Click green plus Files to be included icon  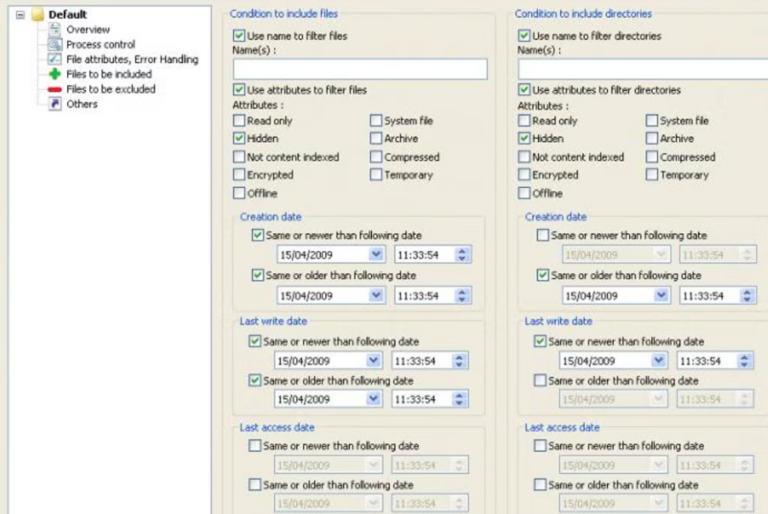point(54,74)
